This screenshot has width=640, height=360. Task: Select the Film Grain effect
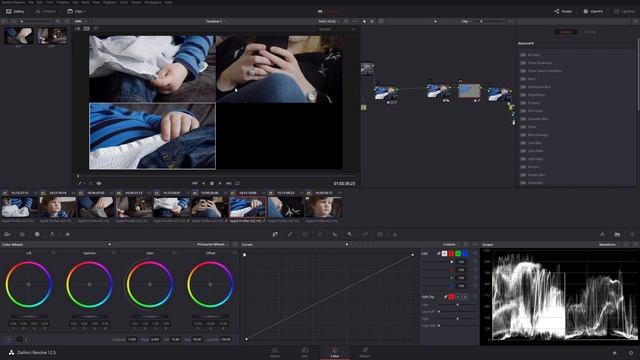point(535,111)
